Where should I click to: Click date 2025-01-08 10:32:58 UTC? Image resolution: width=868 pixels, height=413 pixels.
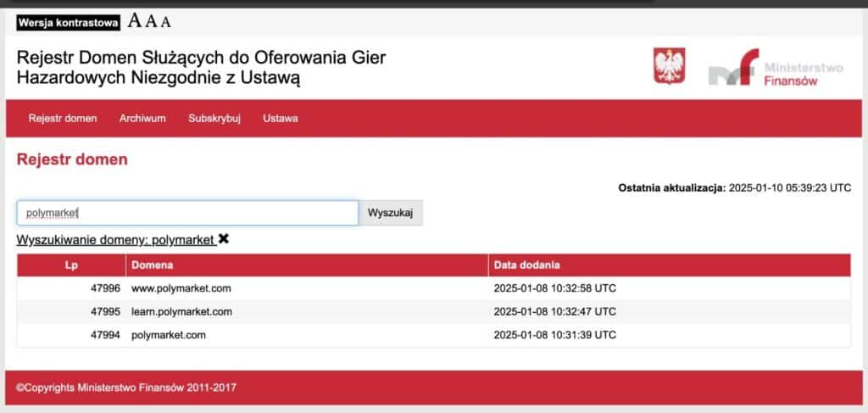(554, 288)
